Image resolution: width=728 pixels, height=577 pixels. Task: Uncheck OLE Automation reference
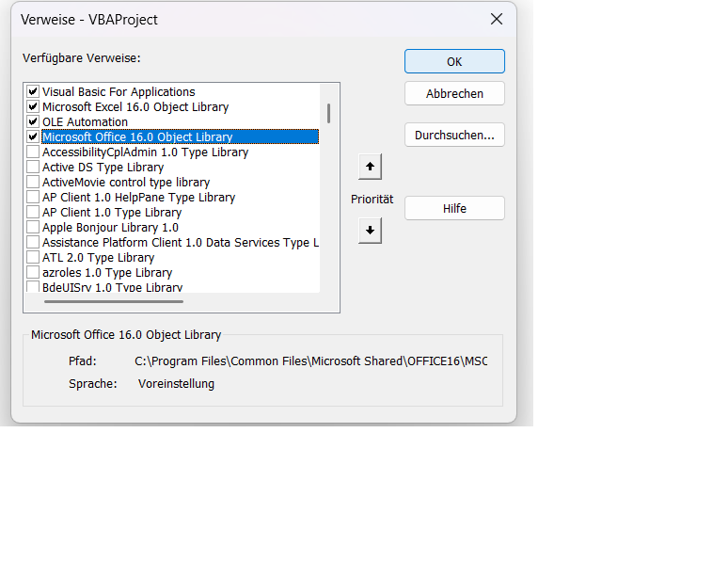pyautogui.click(x=33, y=121)
